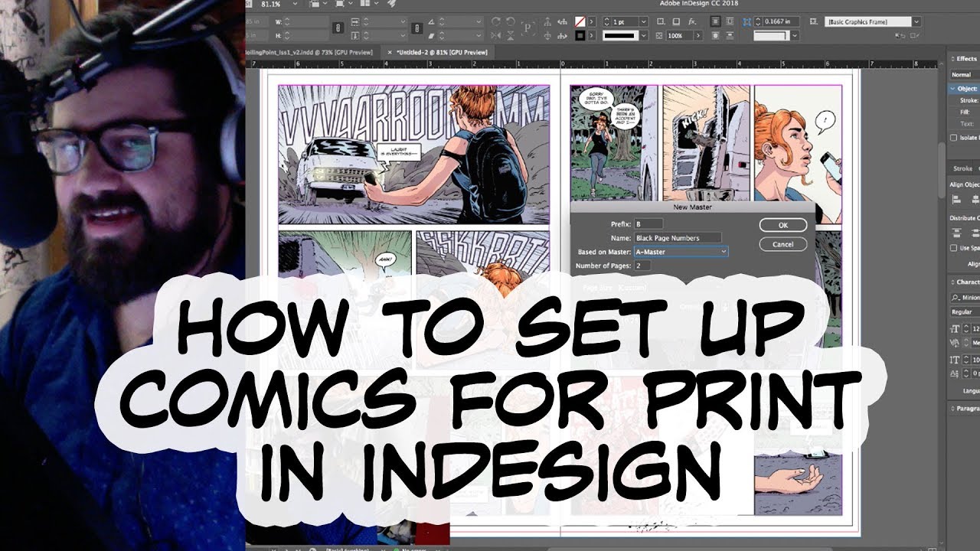Open the stroke weight dropdown showing 1 pt
Screen dimensions: 980x551
coord(643,21)
